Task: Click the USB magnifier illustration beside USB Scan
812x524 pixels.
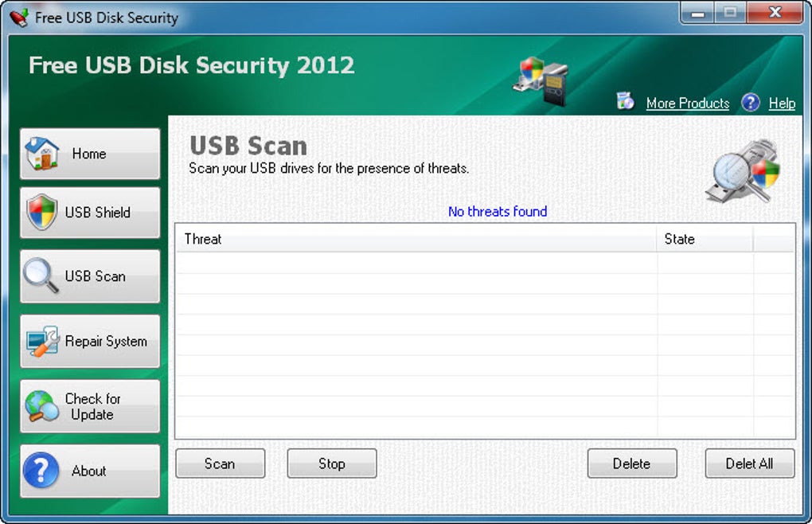Action: coord(743,171)
